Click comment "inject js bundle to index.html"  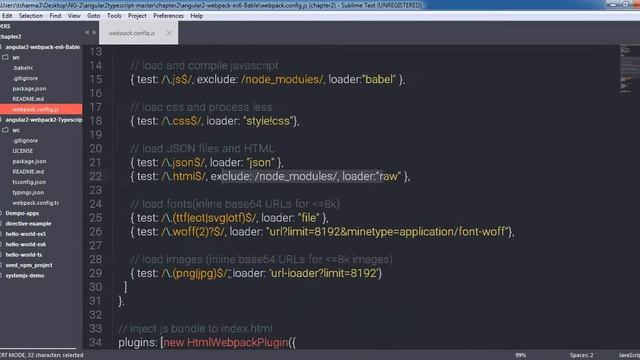click(x=196, y=329)
